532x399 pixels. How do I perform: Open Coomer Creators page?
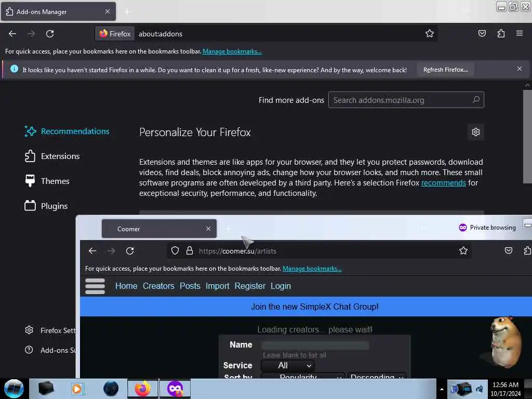(x=158, y=286)
